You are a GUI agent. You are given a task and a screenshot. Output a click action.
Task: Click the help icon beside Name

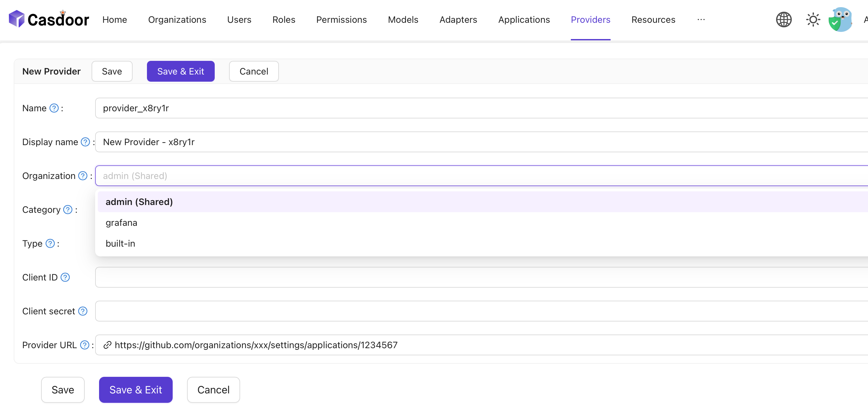(53, 108)
